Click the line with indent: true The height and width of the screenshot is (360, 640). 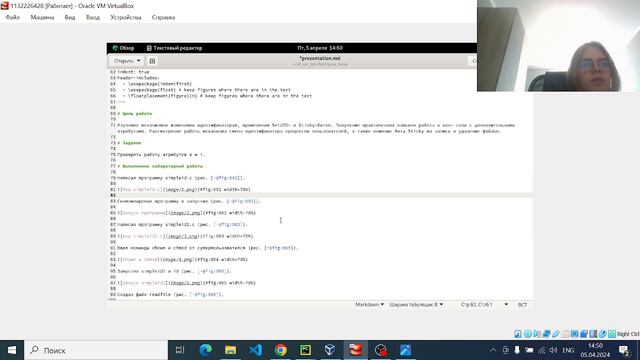133,72
